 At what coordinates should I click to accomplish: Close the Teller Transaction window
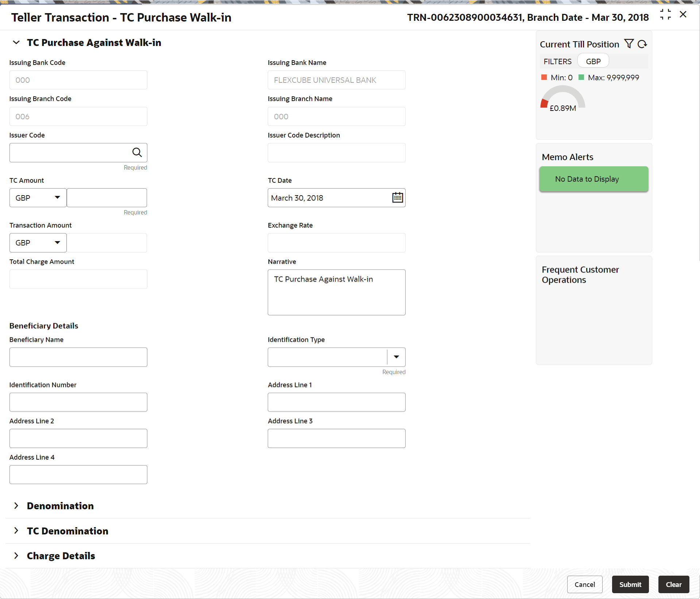point(683,15)
